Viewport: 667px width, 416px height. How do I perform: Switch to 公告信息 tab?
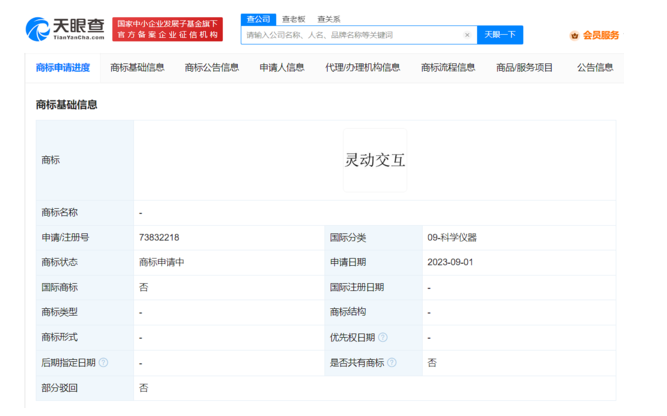[595, 68]
